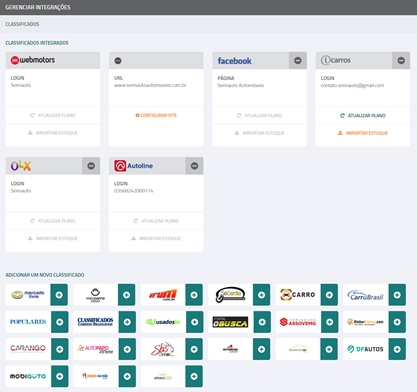
Task: Click the Sennauto login on the Webmotors card
Action: click(x=21, y=85)
